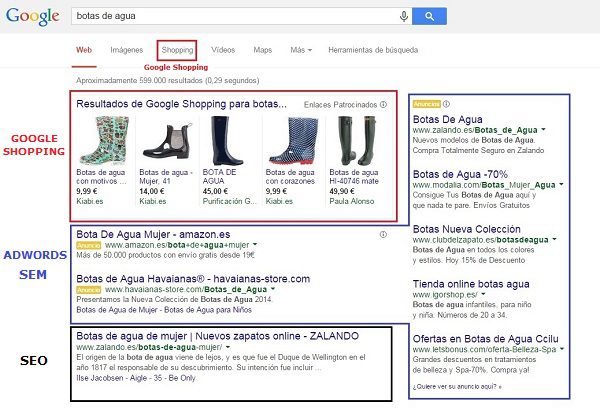Open 'Botas de agua HI-40746 mate' product
The image size is (600, 410).
pos(354,176)
